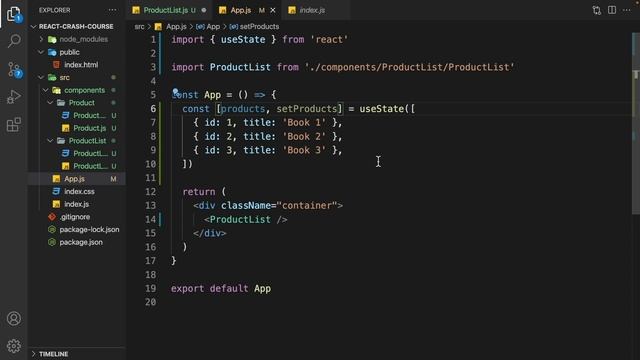640x360 pixels.
Task: Click the split editor icon
Action: pyautogui.click(x=611, y=10)
